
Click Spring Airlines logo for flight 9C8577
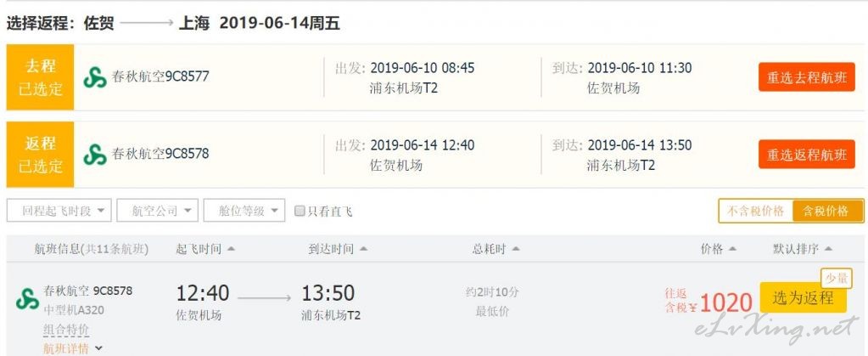click(x=95, y=77)
